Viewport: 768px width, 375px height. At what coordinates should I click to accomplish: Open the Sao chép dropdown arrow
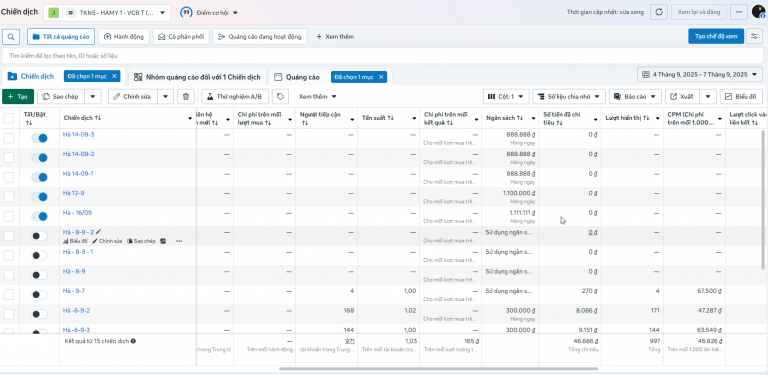pos(93,96)
